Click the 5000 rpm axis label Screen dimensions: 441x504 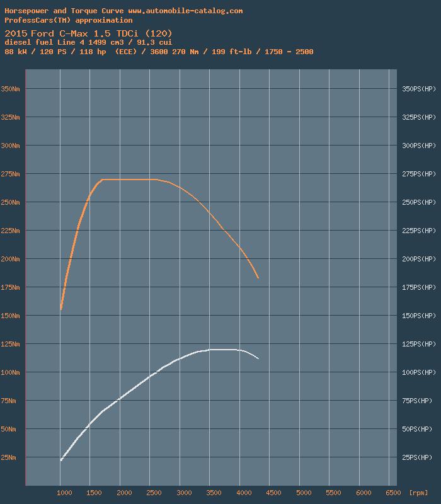(x=304, y=493)
